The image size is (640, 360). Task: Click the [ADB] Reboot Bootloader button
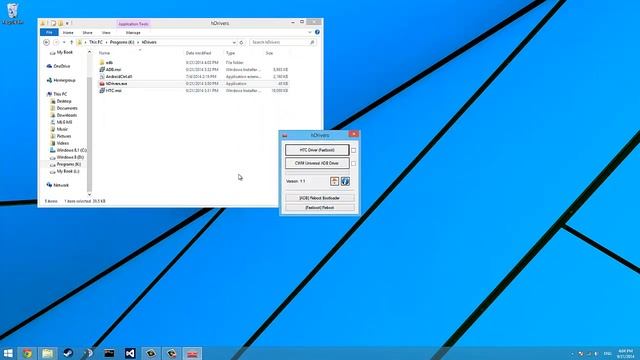click(320, 198)
